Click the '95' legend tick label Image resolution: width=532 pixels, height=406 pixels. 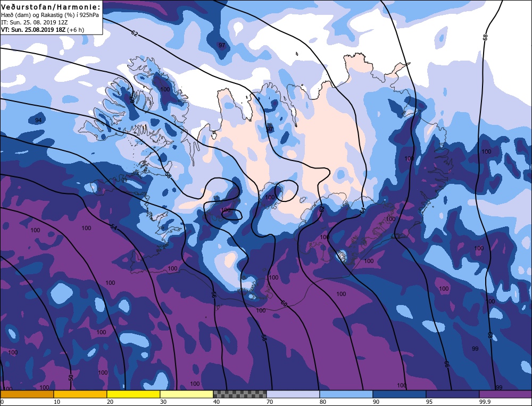tap(429, 402)
